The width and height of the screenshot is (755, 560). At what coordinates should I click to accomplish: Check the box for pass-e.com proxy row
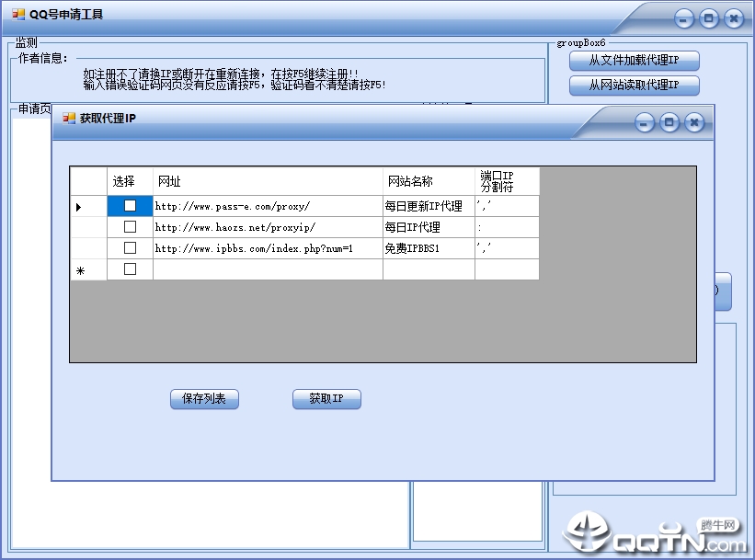130,206
